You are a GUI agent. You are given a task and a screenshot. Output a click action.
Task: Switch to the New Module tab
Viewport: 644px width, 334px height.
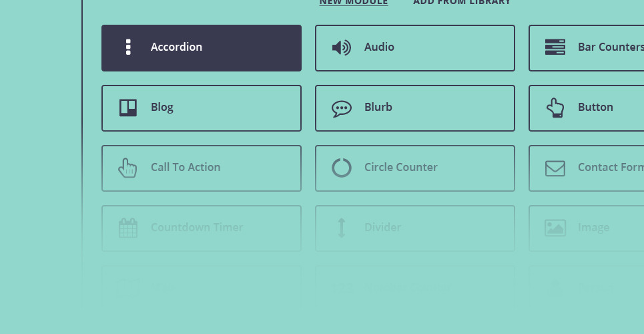(353, 2)
